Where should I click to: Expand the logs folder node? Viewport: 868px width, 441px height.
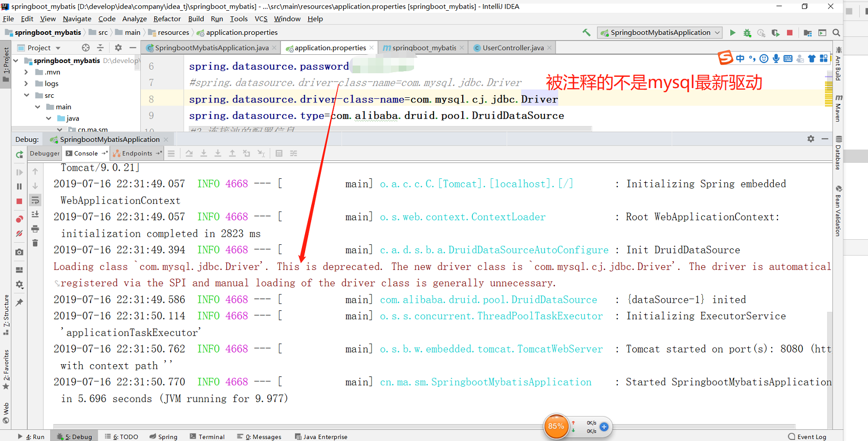26,83
